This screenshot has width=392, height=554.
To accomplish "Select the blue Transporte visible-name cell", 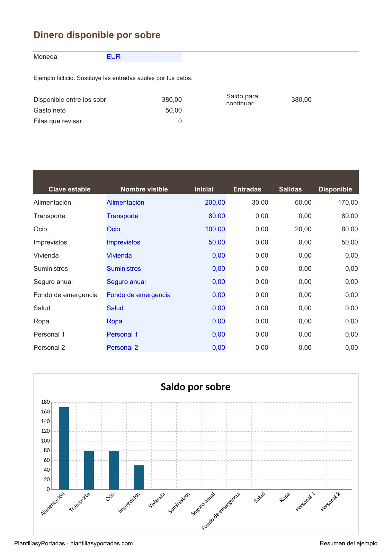I will tap(144, 216).
